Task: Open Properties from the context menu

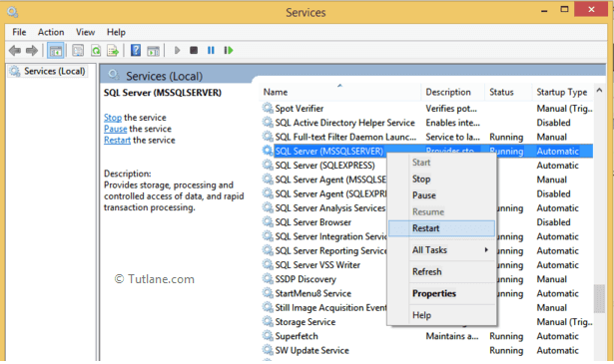Action: tap(441, 293)
